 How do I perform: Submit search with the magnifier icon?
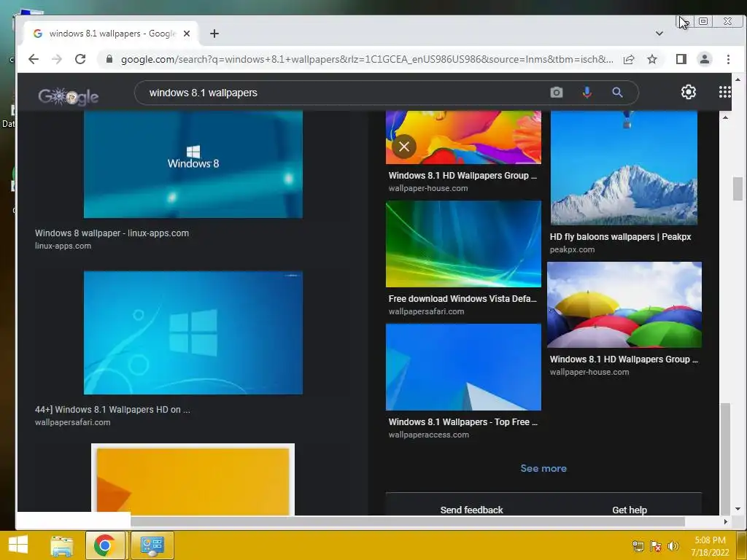pos(617,93)
